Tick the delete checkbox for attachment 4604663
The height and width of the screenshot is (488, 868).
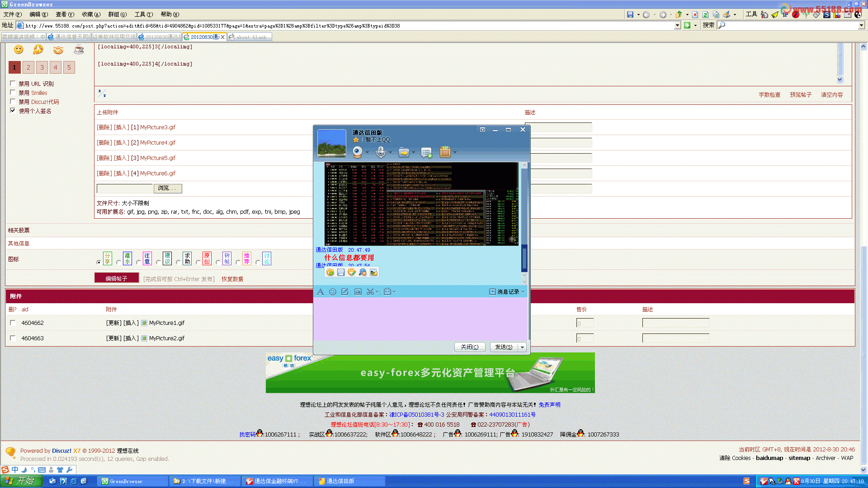tap(13, 338)
